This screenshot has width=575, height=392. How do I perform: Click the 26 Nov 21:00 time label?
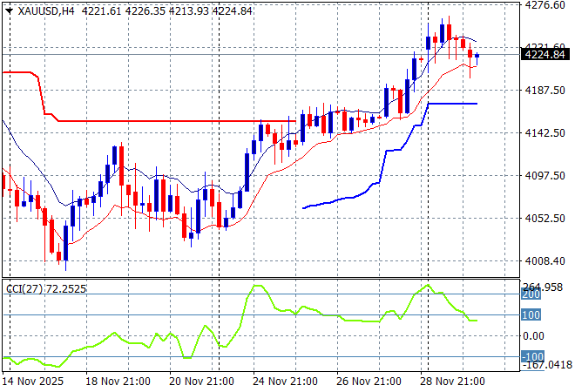[369, 382]
